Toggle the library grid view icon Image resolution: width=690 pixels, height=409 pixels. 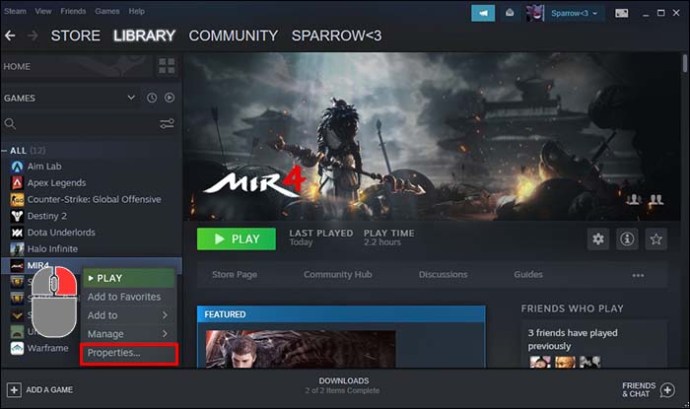[167, 66]
